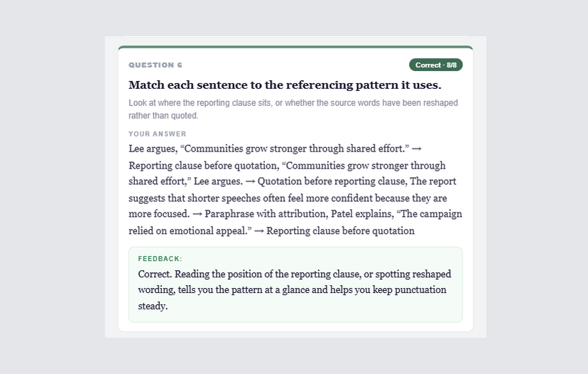Click the word "steady." in feedback box
588x374 pixels.
click(x=153, y=306)
